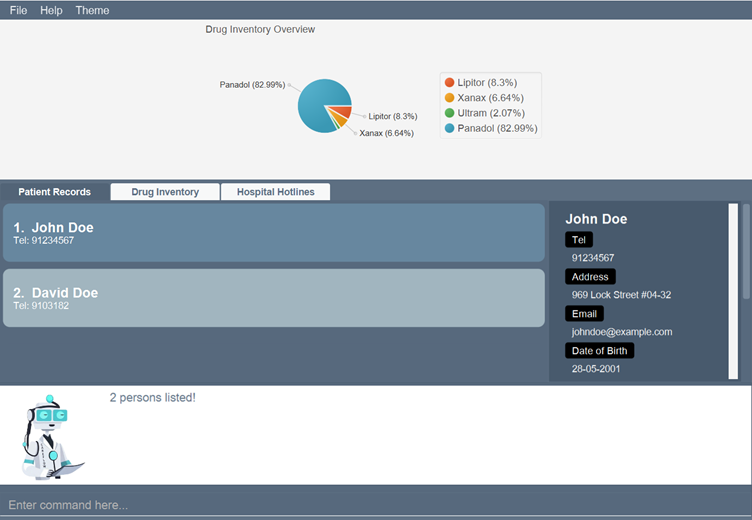The width and height of the screenshot is (752, 520).
Task: Click '969 Lock Street #04-32' address
Action: click(x=621, y=295)
